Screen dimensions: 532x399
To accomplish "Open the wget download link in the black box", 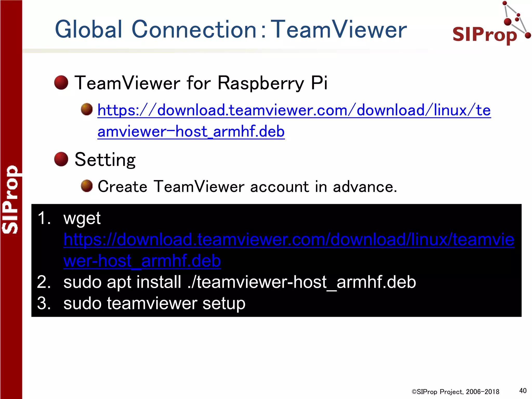I will [x=289, y=250].
